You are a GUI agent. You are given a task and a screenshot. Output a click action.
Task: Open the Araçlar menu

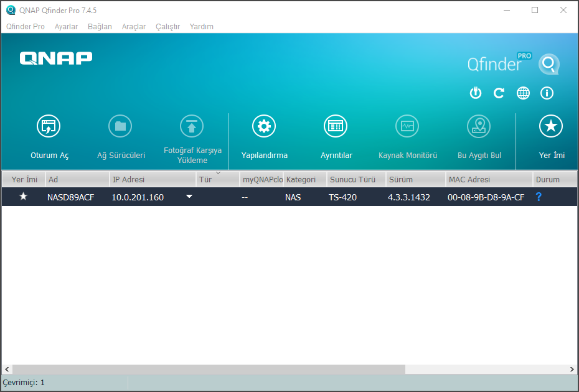tap(134, 27)
